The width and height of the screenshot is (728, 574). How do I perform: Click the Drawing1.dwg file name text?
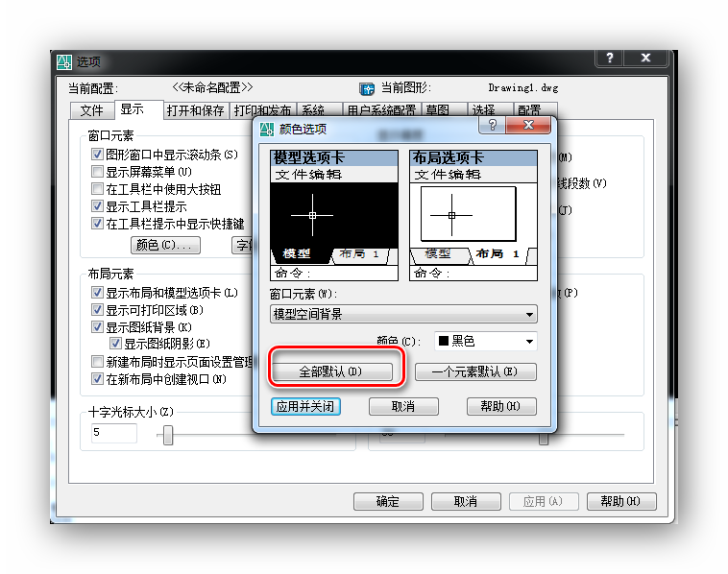(523, 87)
